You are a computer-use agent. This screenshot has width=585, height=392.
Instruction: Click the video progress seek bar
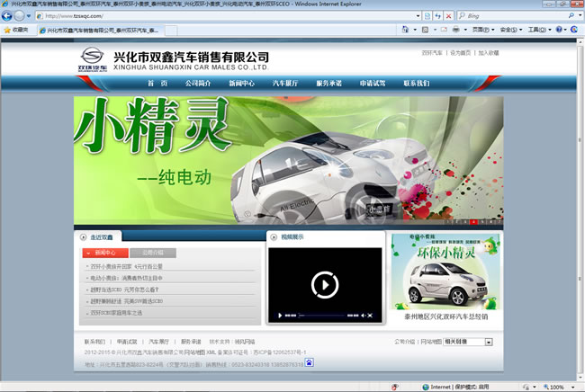tap(321, 316)
